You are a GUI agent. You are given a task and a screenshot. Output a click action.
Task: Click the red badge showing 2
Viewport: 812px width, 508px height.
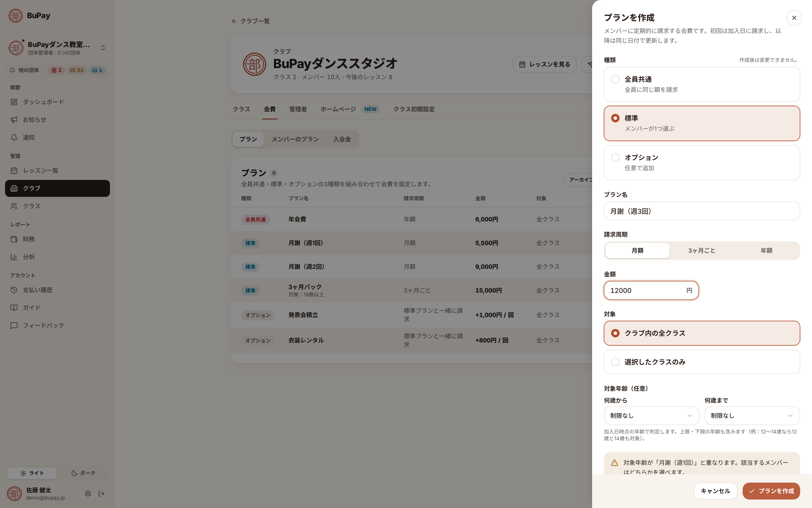[56, 70]
